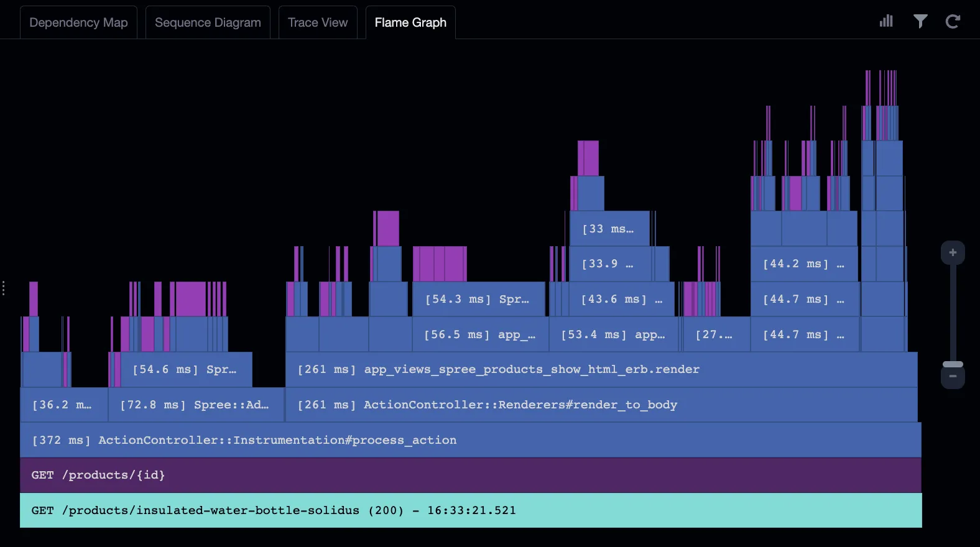
Task: Open the Trace View tab
Action: point(318,22)
